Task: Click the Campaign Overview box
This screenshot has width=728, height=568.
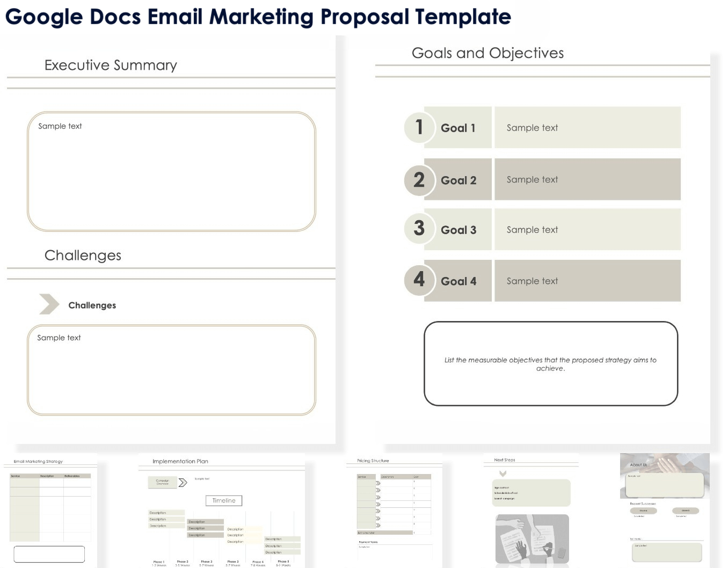Action: click(x=162, y=482)
